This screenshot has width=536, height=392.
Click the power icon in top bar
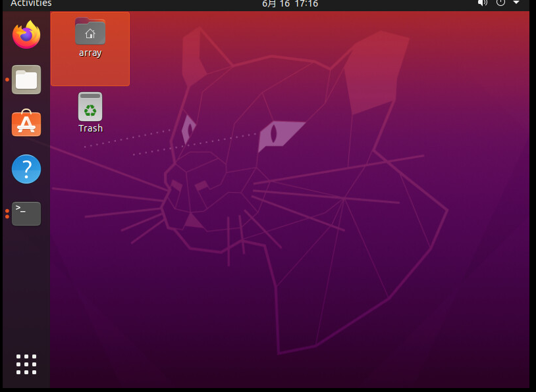[500, 3]
